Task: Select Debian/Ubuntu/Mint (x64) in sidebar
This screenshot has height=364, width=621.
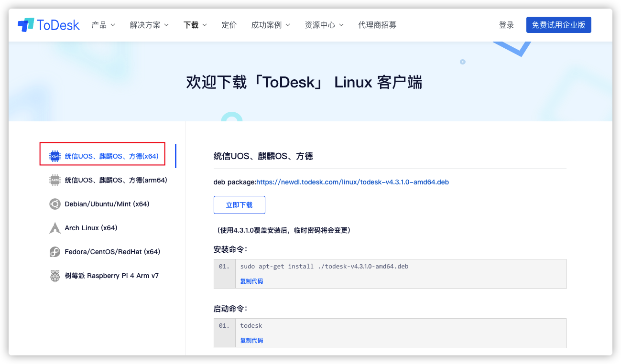Action: (x=107, y=204)
